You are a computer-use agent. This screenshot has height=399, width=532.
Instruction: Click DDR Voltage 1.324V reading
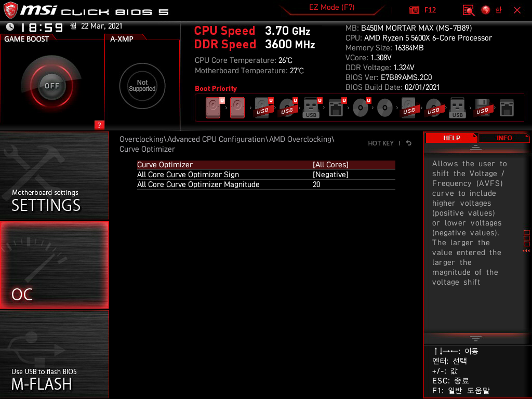click(x=380, y=68)
